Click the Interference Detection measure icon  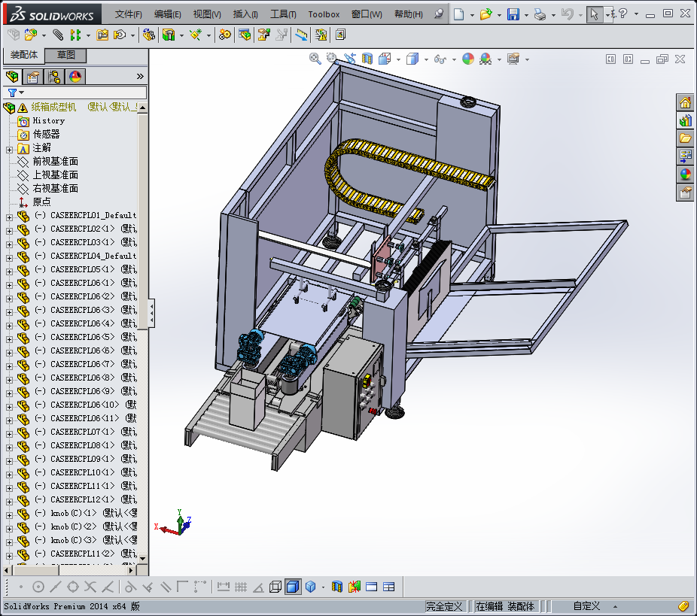301,35
